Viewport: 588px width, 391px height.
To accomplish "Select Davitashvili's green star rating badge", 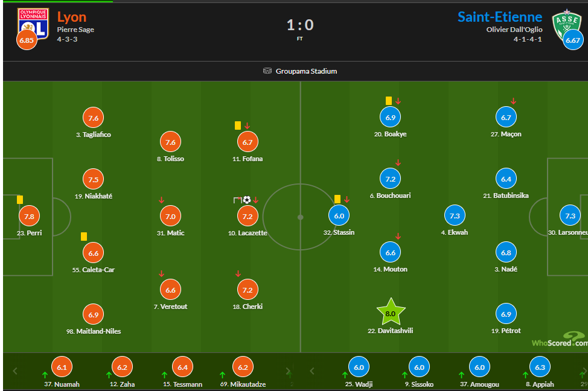I will point(390,313).
